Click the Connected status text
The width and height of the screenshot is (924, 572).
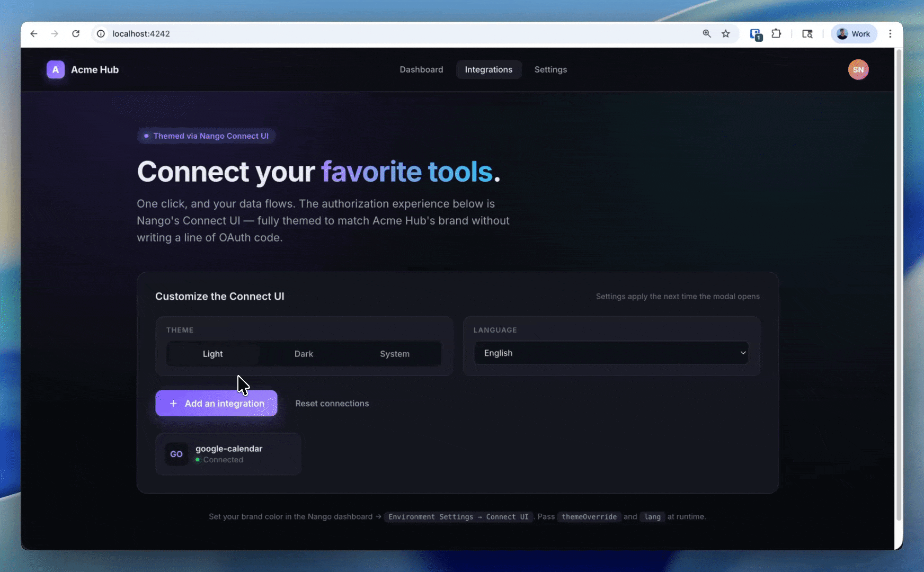(x=223, y=460)
